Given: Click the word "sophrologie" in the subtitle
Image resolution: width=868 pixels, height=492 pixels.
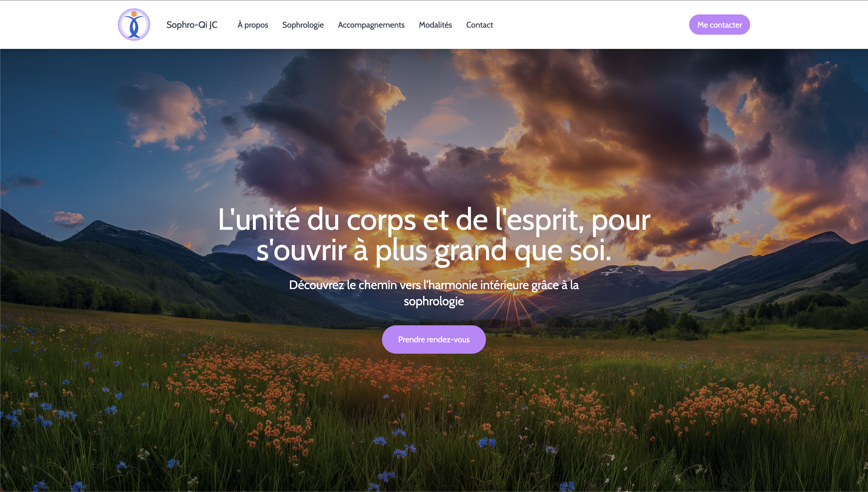Looking at the screenshot, I should [434, 301].
